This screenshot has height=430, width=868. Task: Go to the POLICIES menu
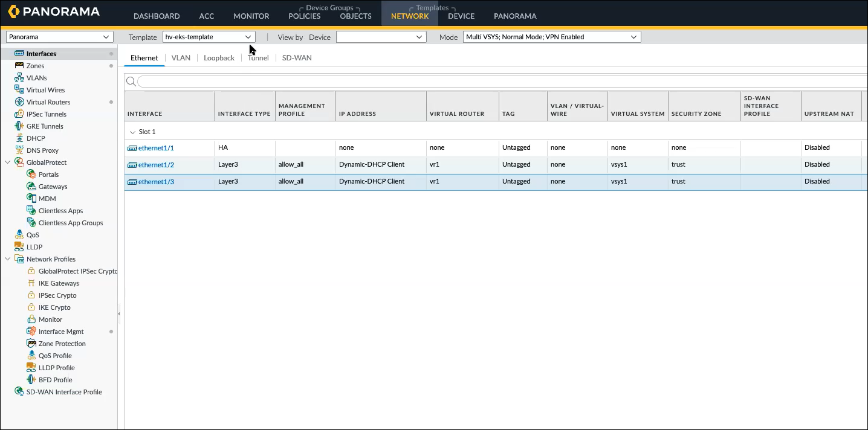point(305,16)
